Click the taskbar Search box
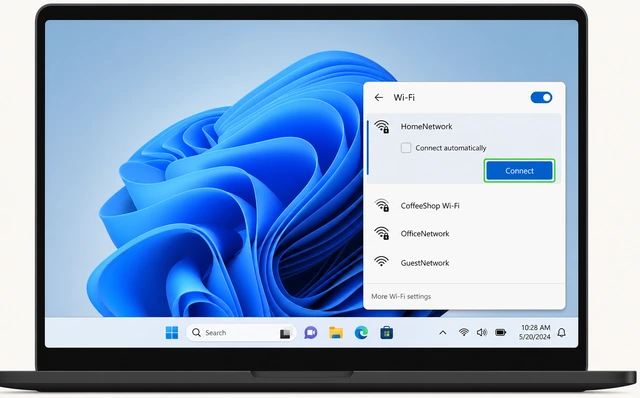 click(241, 333)
